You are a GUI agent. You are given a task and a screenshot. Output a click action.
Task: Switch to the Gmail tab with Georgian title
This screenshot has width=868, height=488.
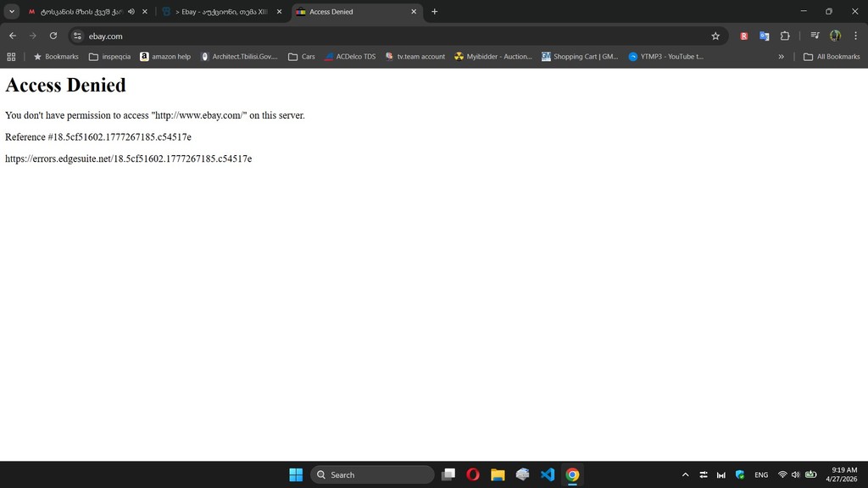point(82,12)
